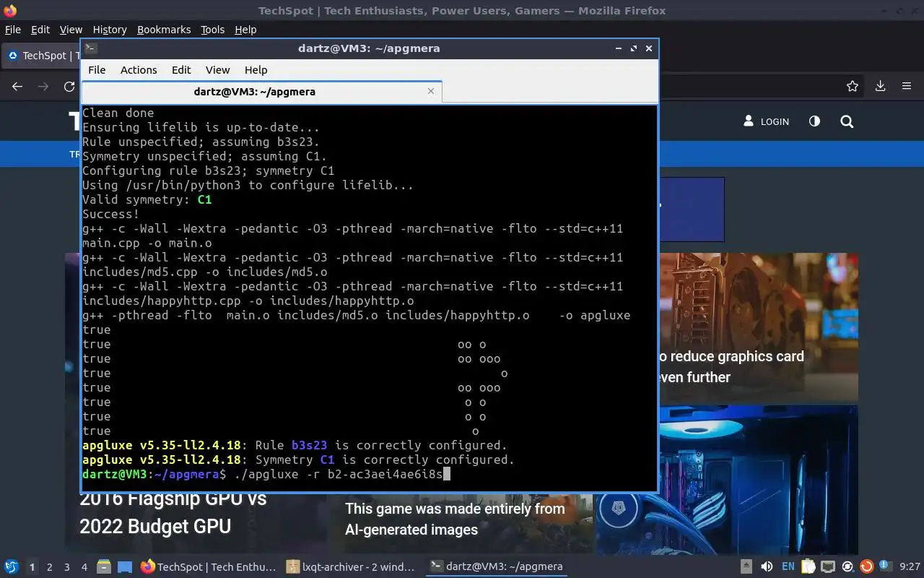Open Firefox File menu
The height and width of the screenshot is (578, 924).
pyautogui.click(x=13, y=30)
